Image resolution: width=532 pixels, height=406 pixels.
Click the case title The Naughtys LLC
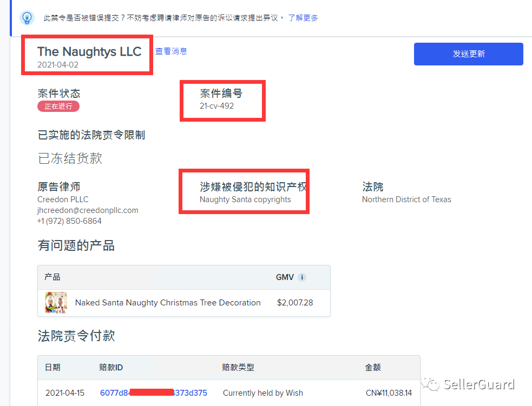point(89,52)
